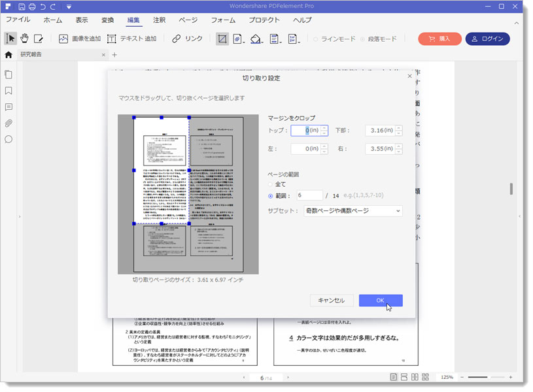Image resolution: width=533 pixels, height=392 pixels.
Task: Adjust the 下部 margin stepper
Action: tap(399, 131)
